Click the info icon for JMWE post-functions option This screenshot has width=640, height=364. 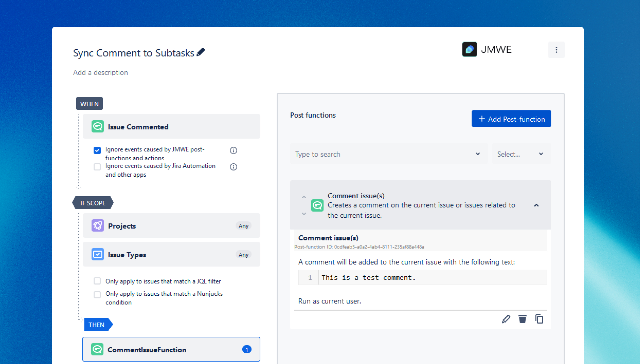233,150
